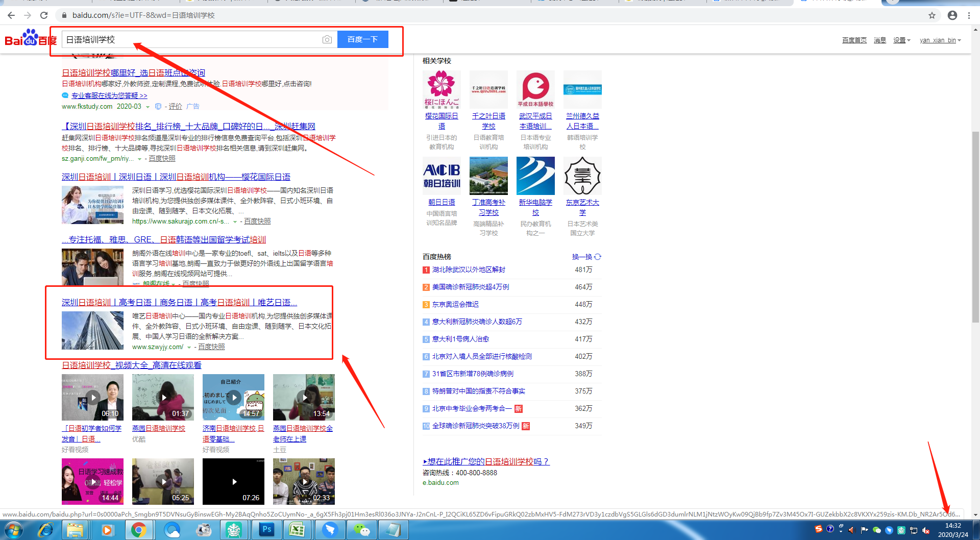Click 专业客服在线为您答疑 link

tap(109, 95)
